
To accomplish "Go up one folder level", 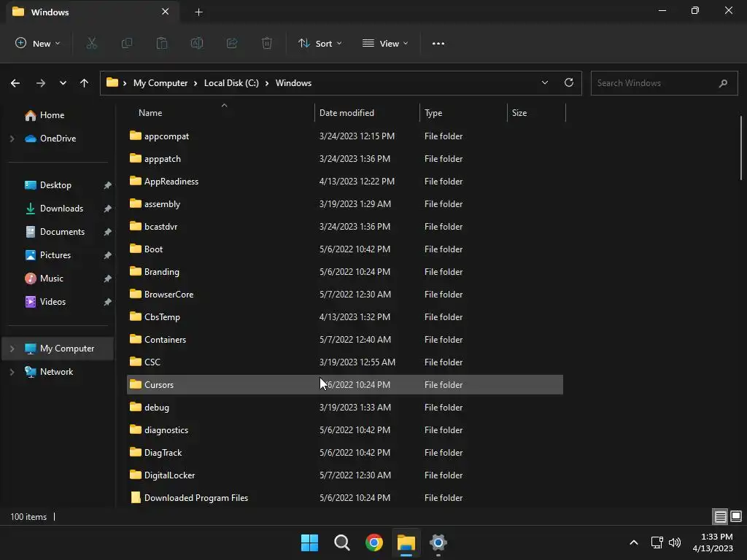I will pyautogui.click(x=85, y=83).
